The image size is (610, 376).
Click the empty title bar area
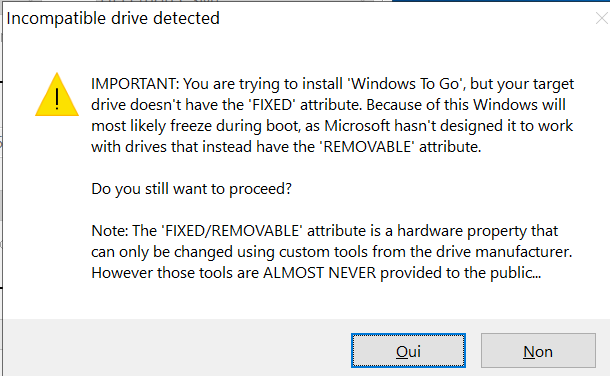click(x=405, y=18)
